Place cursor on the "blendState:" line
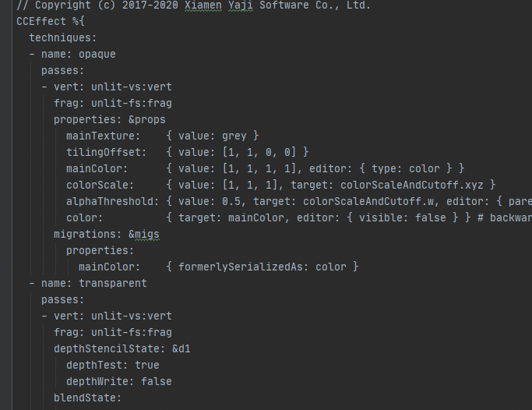Viewport: 532px width, 410px height. click(87, 398)
